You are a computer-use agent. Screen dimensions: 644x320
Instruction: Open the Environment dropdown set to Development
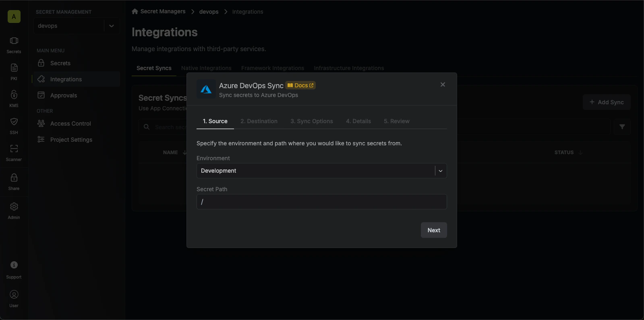pyautogui.click(x=321, y=171)
